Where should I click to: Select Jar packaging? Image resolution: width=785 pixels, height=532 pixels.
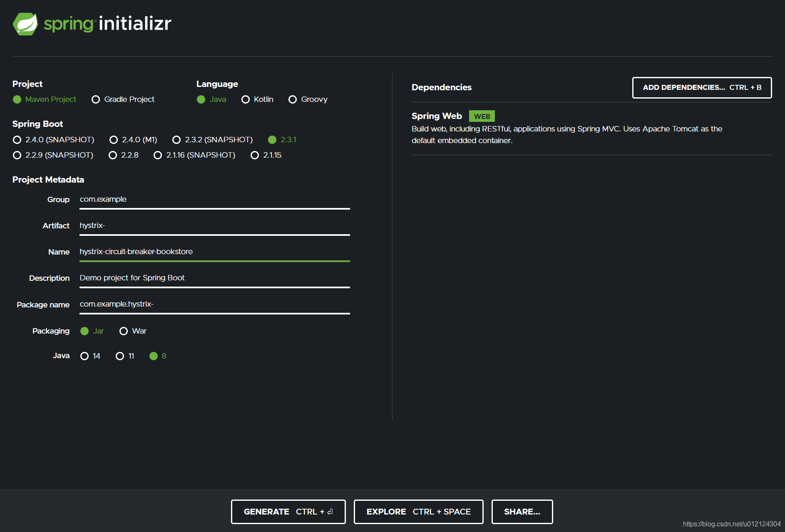point(92,331)
